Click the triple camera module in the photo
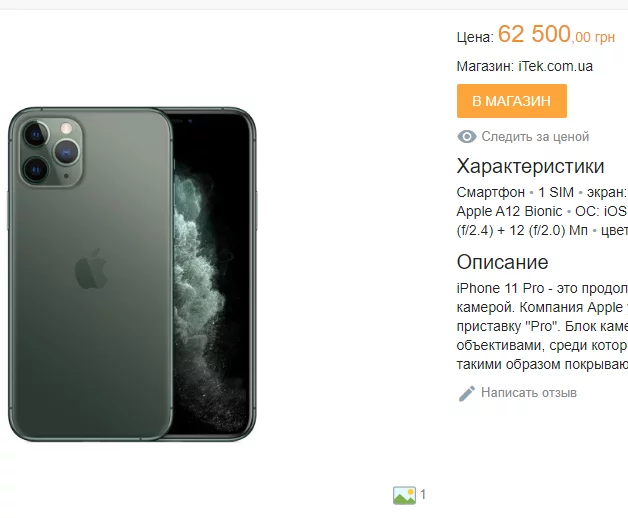The image size is (628, 518). [x=51, y=152]
